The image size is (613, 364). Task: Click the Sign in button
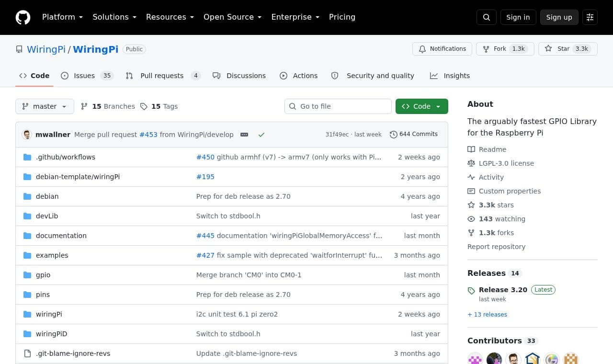click(x=518, y=17)
